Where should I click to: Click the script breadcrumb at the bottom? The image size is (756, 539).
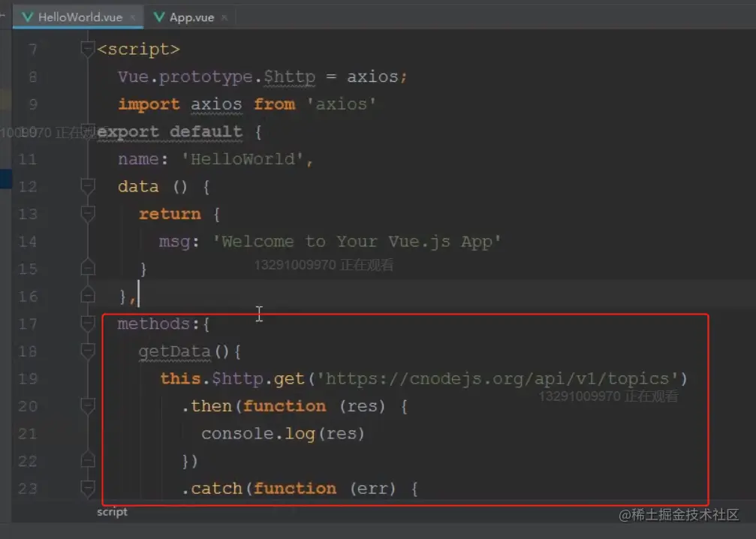(x=112, y=512)
